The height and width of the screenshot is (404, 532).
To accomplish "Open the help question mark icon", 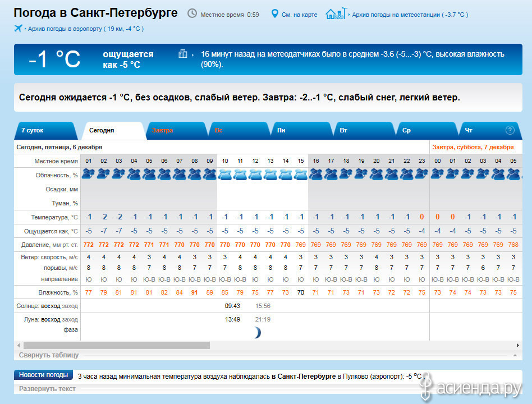I will click(x=510, y=130).
